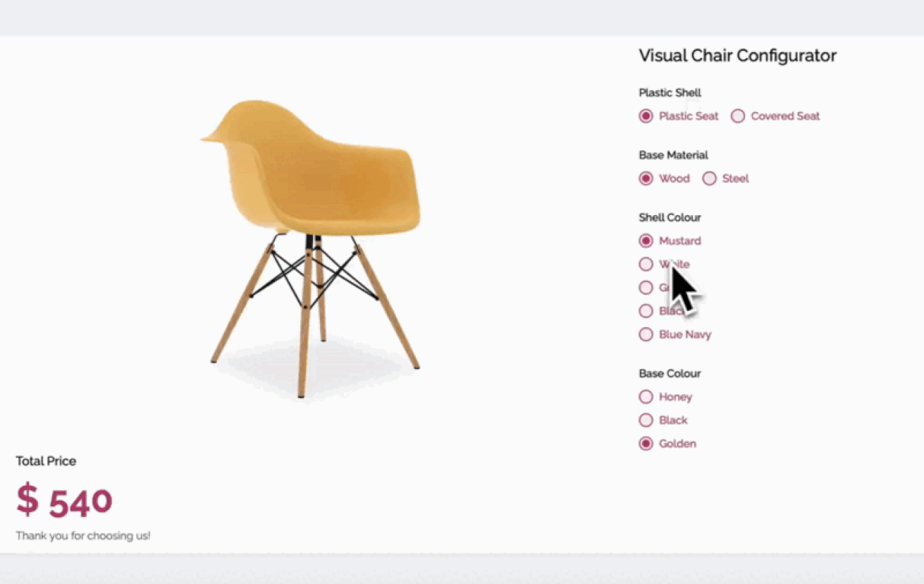Click the Shell Colour section label
Screen dimensions: 924x584
point(670,217)
